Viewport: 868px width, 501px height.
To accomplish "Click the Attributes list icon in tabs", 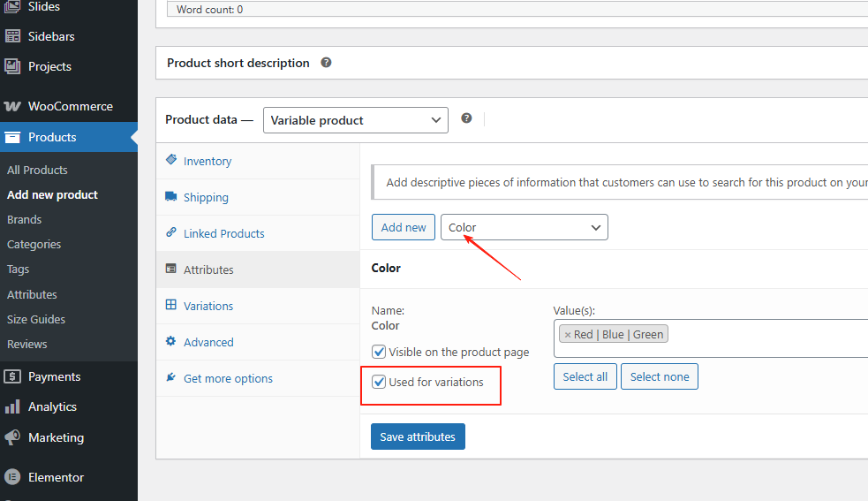I will (x=171, y=269).
